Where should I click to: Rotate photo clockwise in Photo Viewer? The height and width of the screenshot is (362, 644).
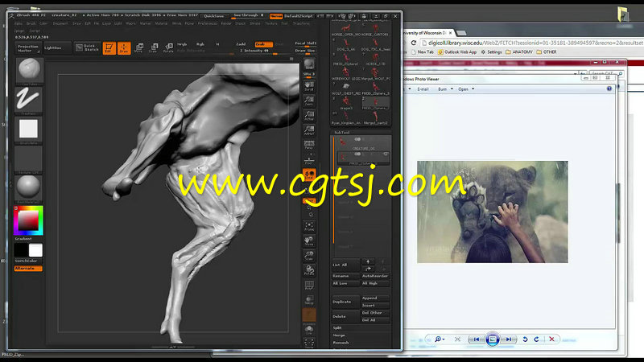pyautogui.click(x=536, y=339)
